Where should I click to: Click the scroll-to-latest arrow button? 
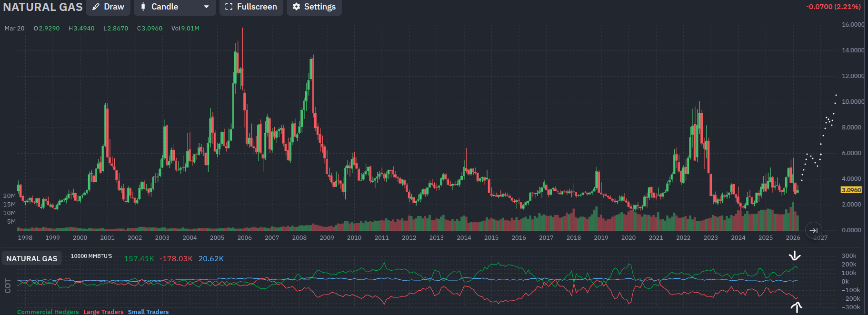point(813,230)
